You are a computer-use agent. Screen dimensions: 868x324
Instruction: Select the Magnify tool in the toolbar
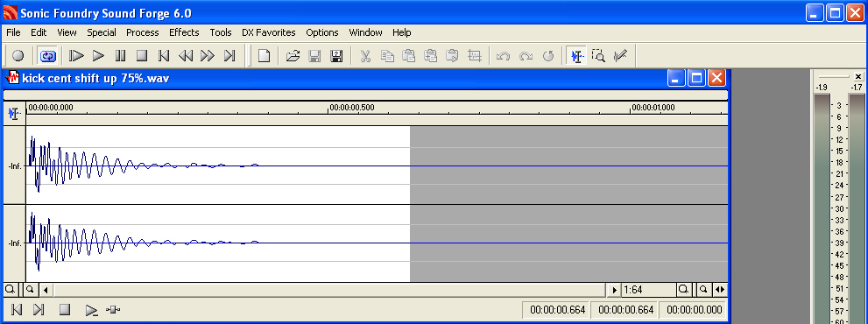coord(598,55)
